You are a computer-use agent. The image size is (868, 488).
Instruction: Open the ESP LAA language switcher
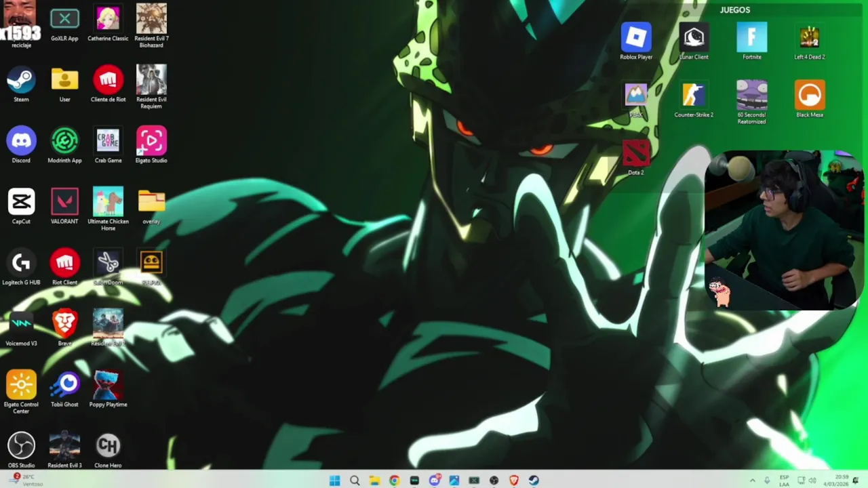pyautogui.click(x=785, y=481)
